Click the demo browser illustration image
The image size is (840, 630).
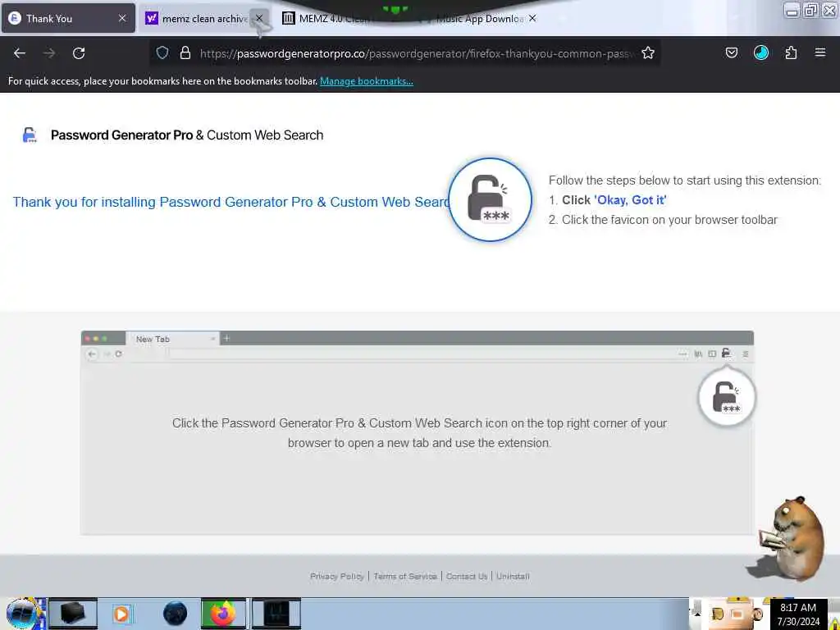(x=417, y=432)
